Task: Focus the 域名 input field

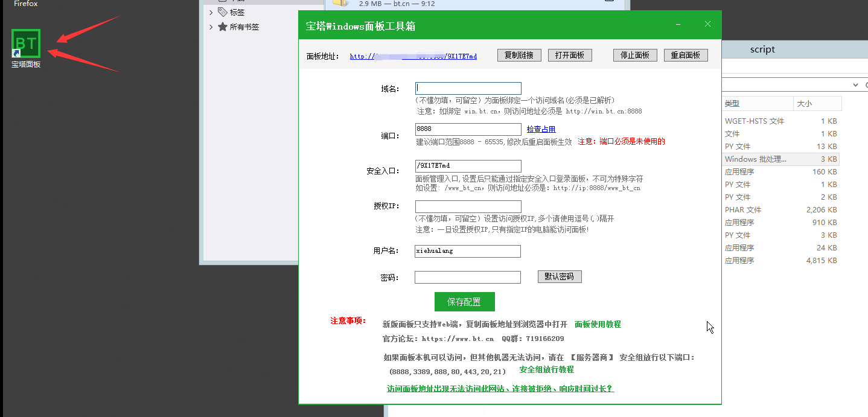Action: tap(468, 88)
